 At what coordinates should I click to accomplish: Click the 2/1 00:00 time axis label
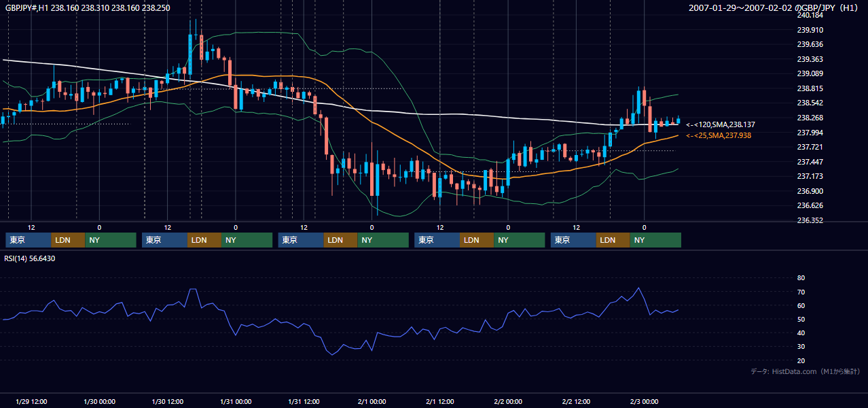coord(372,402)
